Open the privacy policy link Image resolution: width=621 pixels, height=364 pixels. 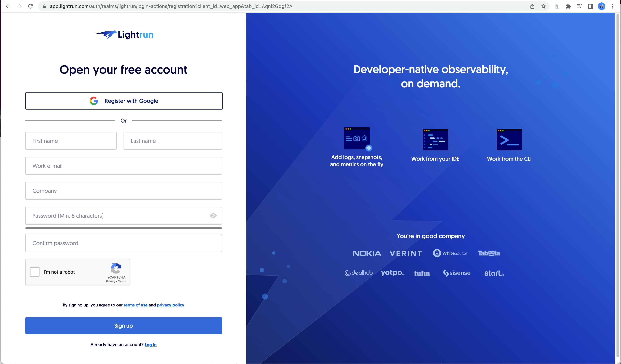[170, 305]
